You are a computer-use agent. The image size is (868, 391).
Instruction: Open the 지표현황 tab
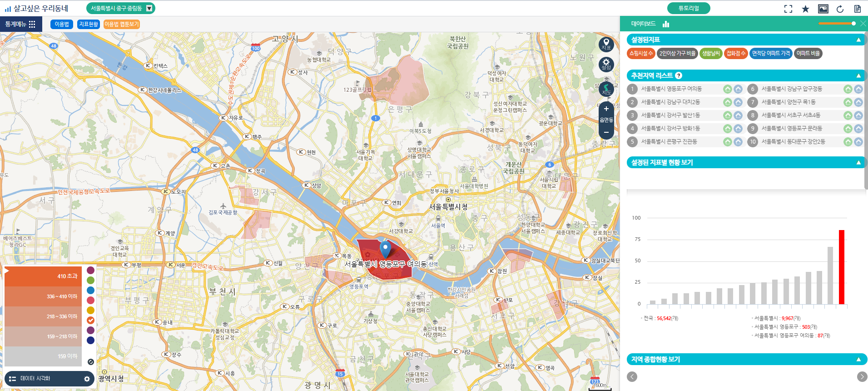[x=89, y=24]
